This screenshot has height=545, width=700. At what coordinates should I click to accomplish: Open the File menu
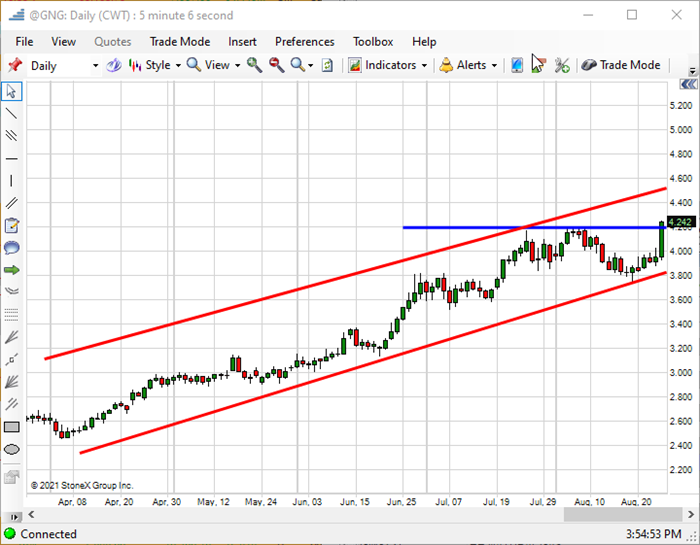coord(24,42)
